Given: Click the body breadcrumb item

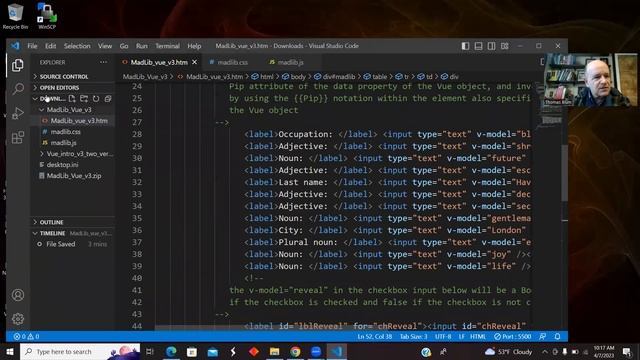Looking at the screenshot, I should coord(294,76).
